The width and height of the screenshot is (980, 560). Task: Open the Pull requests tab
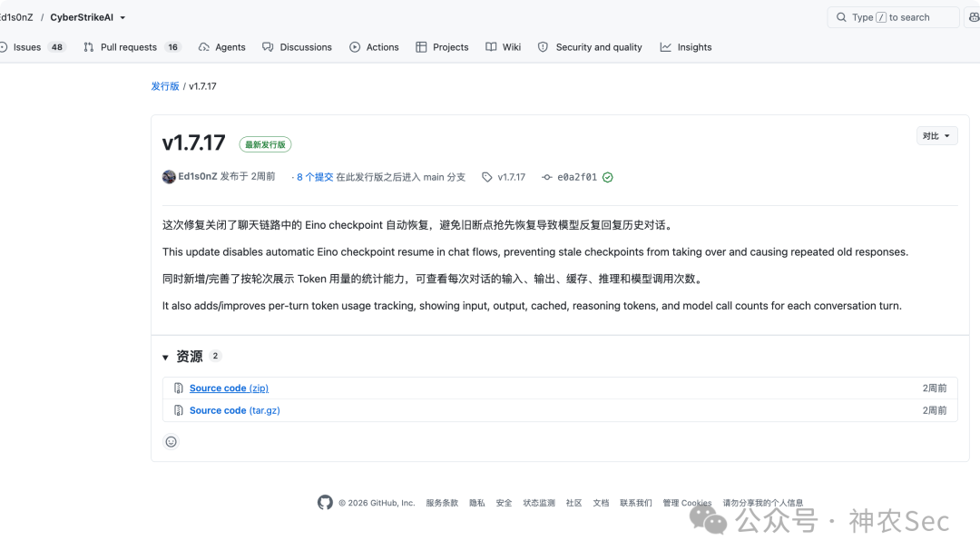point(132,47)
